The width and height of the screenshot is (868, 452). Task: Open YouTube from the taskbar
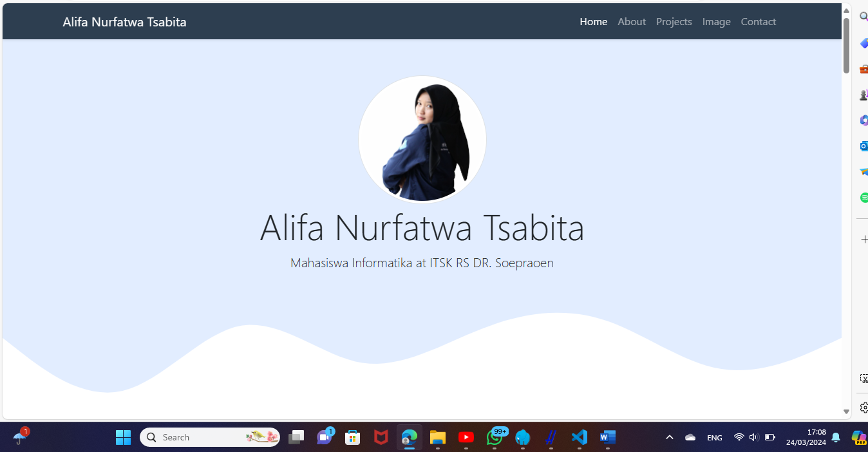466,437
